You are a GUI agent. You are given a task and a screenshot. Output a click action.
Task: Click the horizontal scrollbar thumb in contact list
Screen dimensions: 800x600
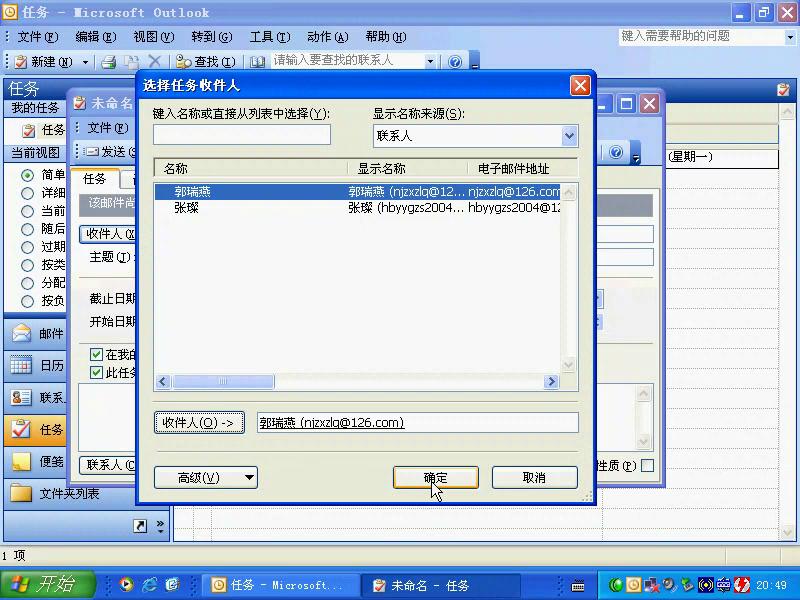223,381
